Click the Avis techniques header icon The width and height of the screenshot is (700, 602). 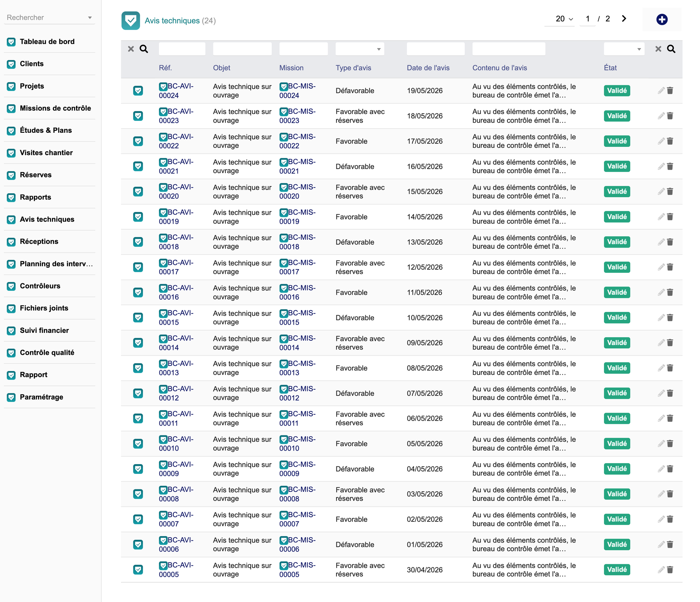click(x=131, y=21)
